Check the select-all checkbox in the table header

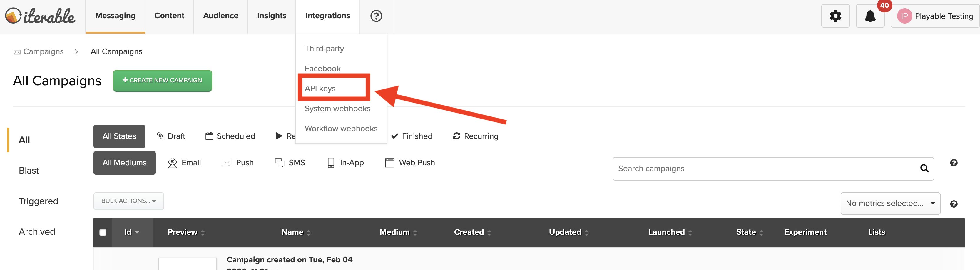click(102, 232)
